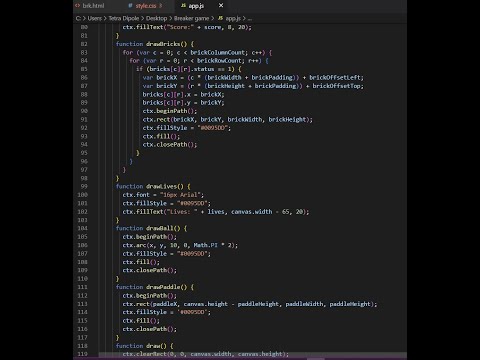Click line number 81 in the gutter
This screenshot has height=360, width=480.
(84, 36)
